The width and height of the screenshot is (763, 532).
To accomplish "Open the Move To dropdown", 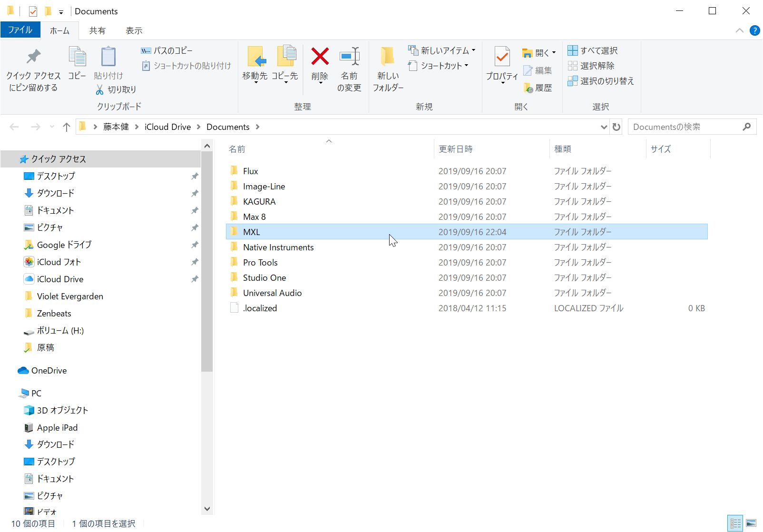I will coord(255,82).
